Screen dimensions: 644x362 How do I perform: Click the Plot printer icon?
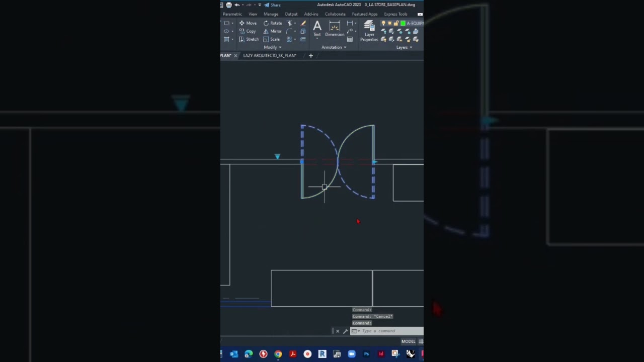pyautogui.click(x=229, y=5)
